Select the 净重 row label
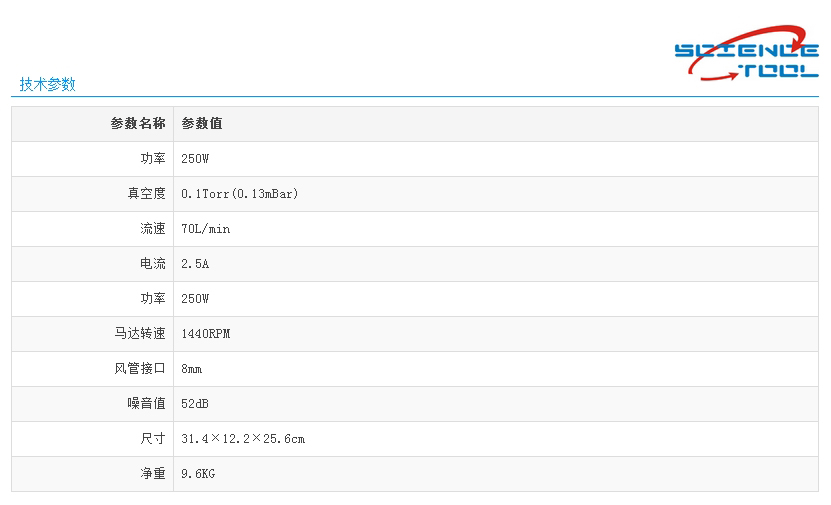 point(153,474)
